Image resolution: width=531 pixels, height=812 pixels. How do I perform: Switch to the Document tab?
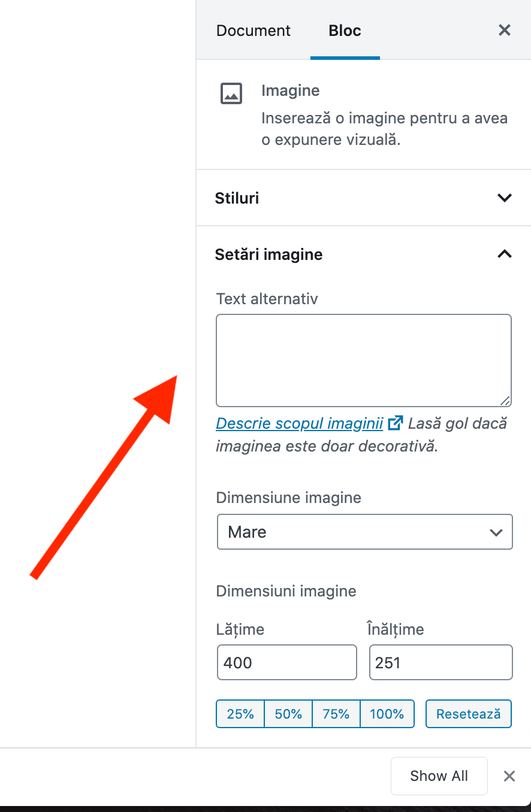253,30
